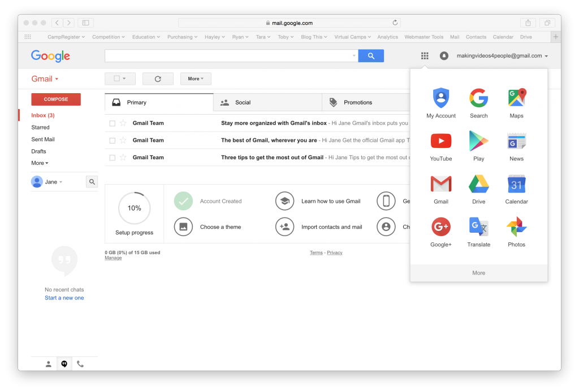Image resolution: width=579 pixels, height=392 pixels.
Task: Open Google News app icon
Action: (x=516, y=146)
